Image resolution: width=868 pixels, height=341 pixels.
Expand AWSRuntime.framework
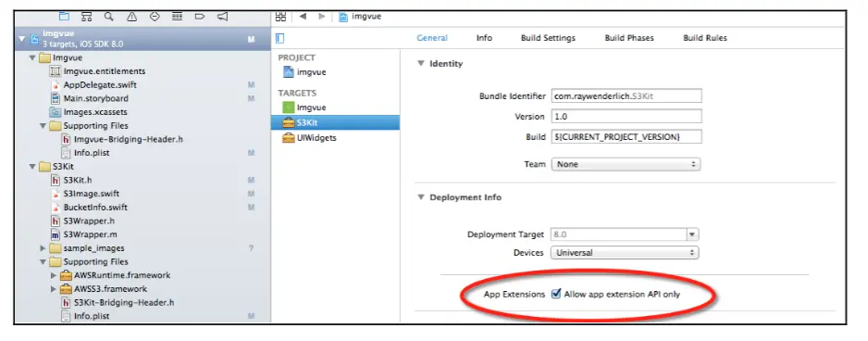click(54, 275)
